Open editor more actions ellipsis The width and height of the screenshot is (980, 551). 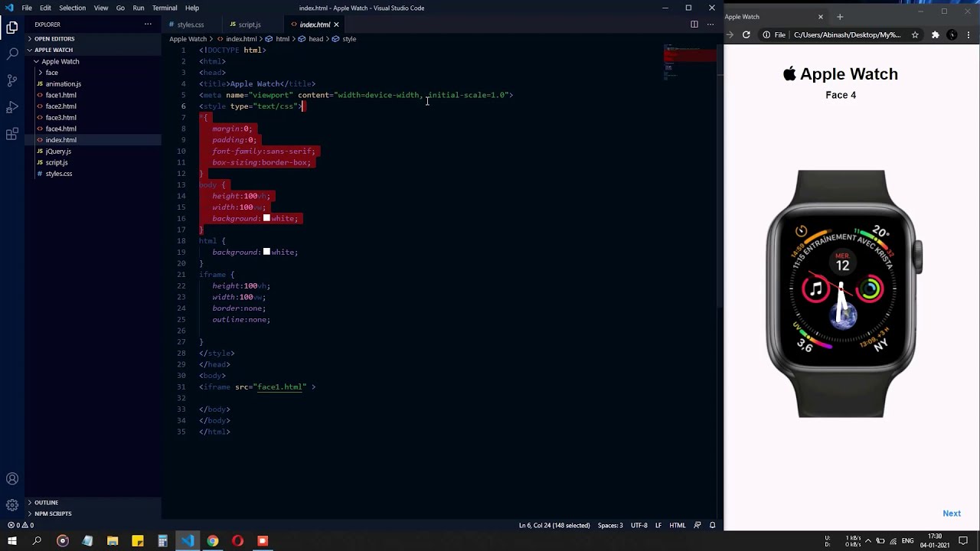click(710, 24)
